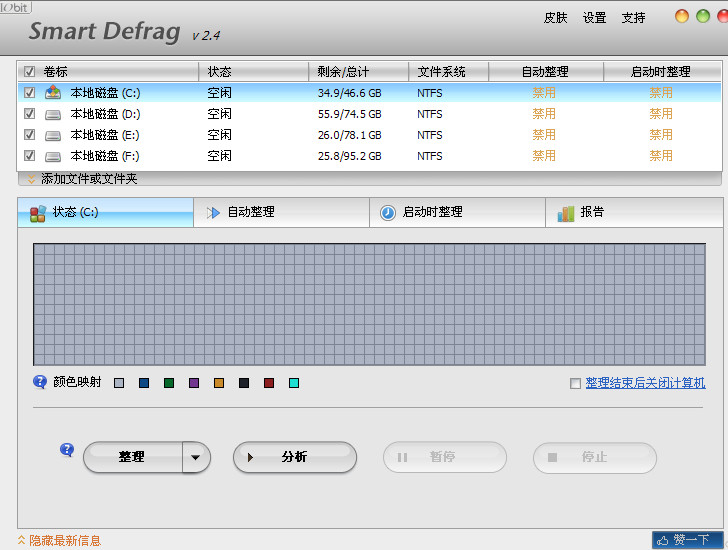The height and width of the screenshot is (550, 728).
Task: Click the blue color map swatch
Action: [x=144, y=383]
